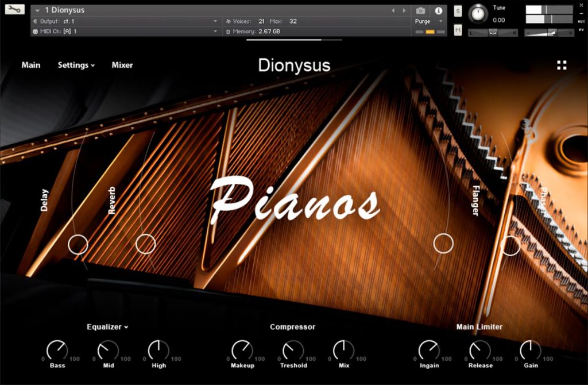Image resolution: width=588 pixels, height=385 pixels.
Task: Click the Pianos logo text
Action: [295, 201]
